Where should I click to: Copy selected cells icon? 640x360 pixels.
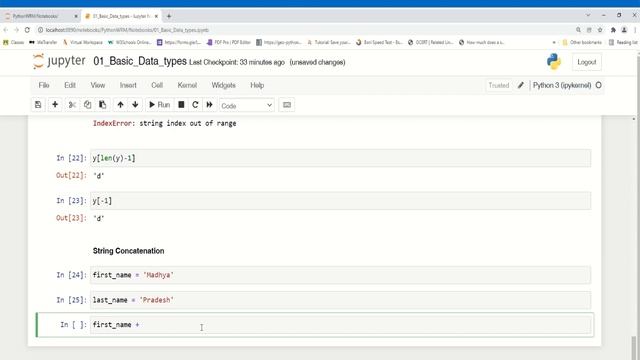pos(87,105)
